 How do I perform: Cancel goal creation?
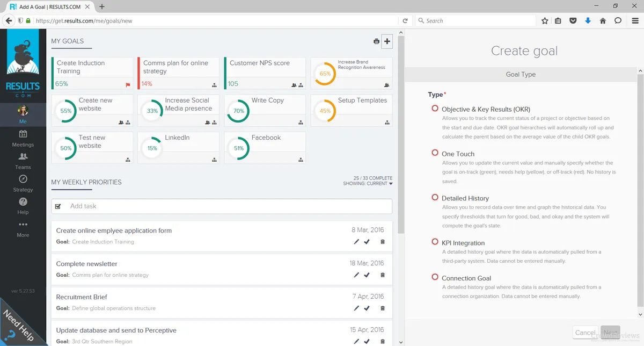tap(585, 333)
